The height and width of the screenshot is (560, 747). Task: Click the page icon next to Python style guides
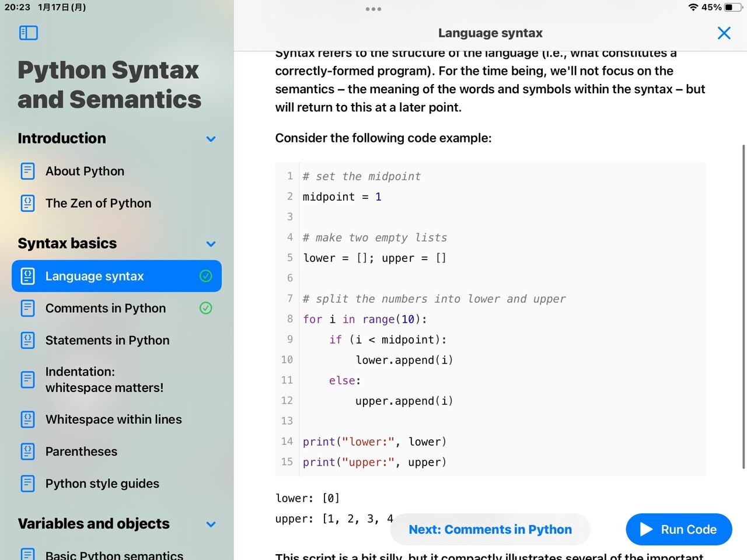27,483
